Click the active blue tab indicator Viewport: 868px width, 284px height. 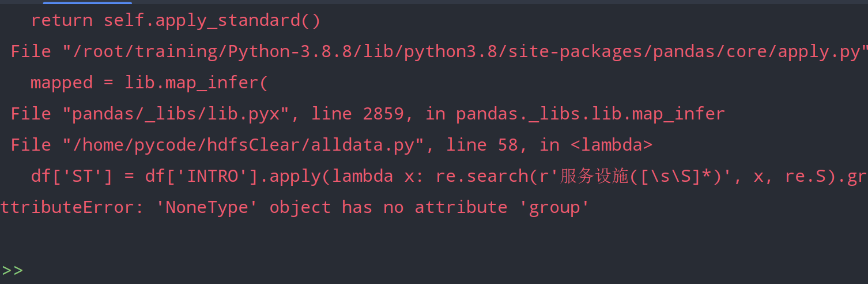click(87, 3)
